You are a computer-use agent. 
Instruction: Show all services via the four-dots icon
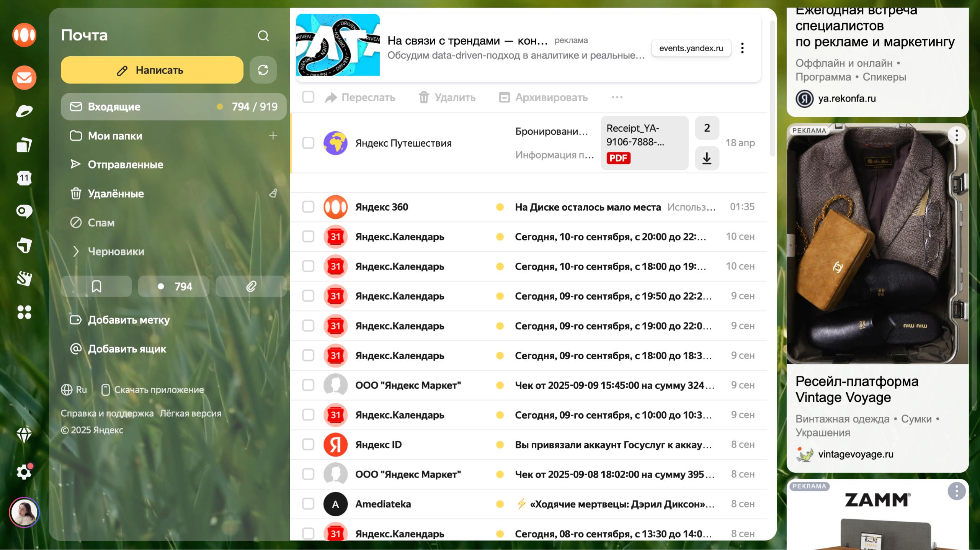coord(24,312)
